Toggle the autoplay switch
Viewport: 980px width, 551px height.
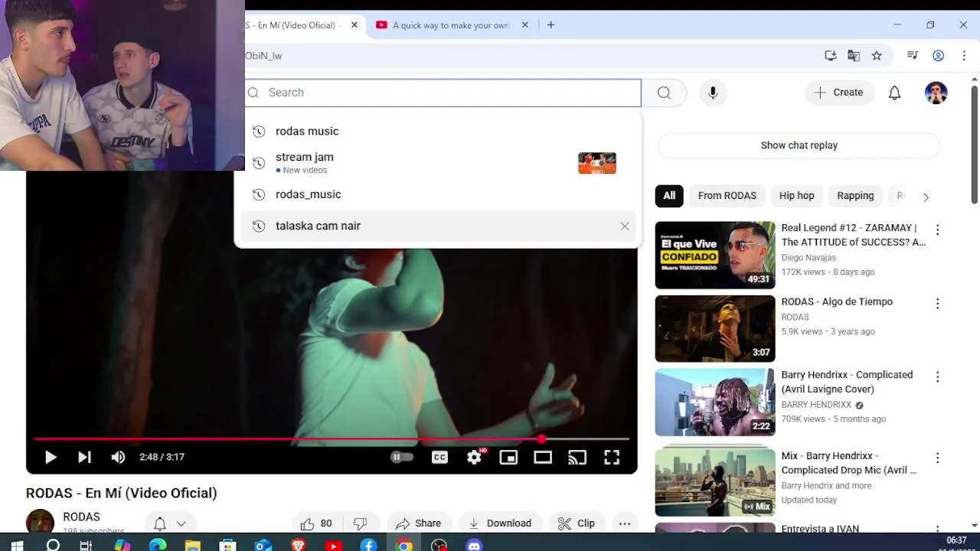click(x=402, y=457)
